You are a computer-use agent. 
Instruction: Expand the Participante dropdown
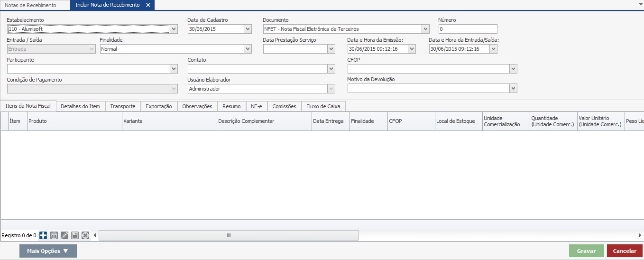(174, 69)
